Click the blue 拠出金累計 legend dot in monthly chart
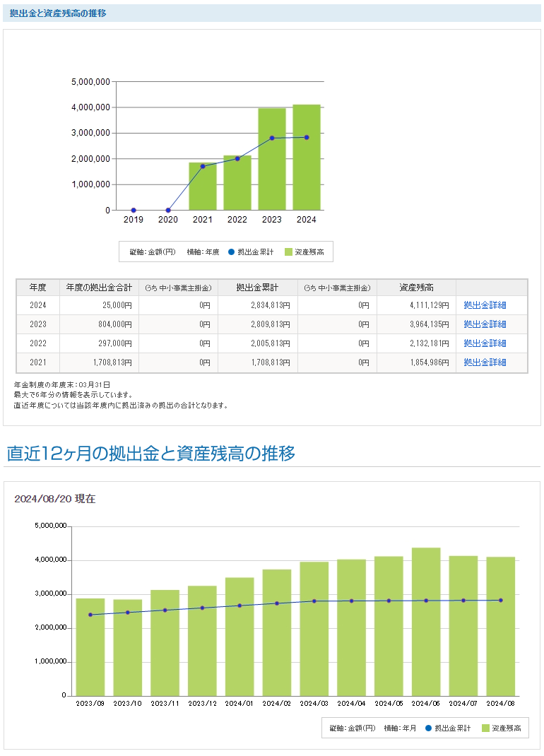Image resolution: width=544 pixels, height=756 pixels. tap(428, 728)
